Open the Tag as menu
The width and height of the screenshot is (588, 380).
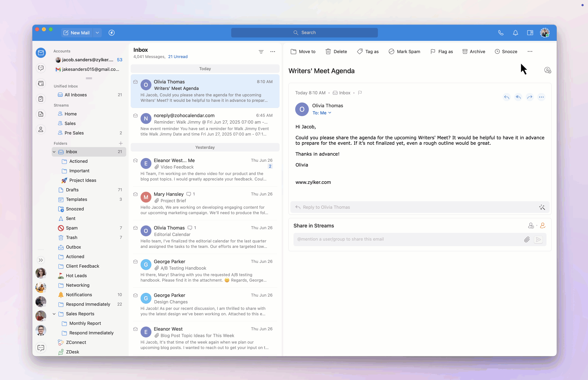368,52
